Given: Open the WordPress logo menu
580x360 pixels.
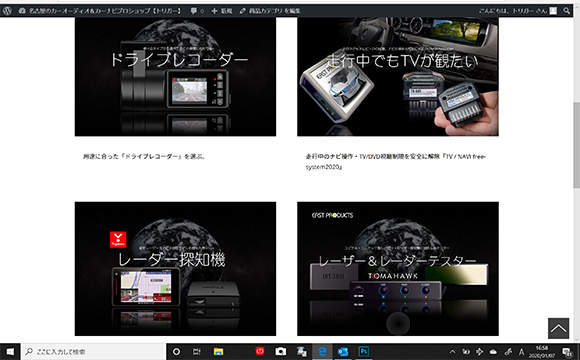Looking at the screenshot, I should click(x=7, y=11).
